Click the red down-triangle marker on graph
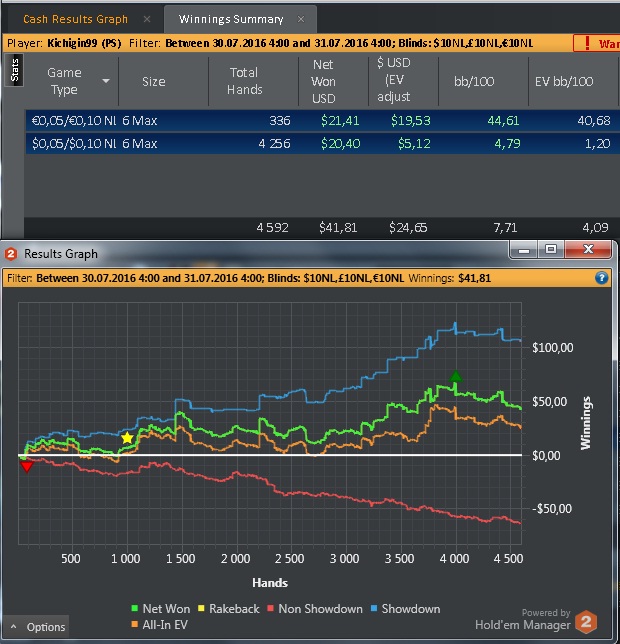The image size is (620, 644). (x=27, y=467)
